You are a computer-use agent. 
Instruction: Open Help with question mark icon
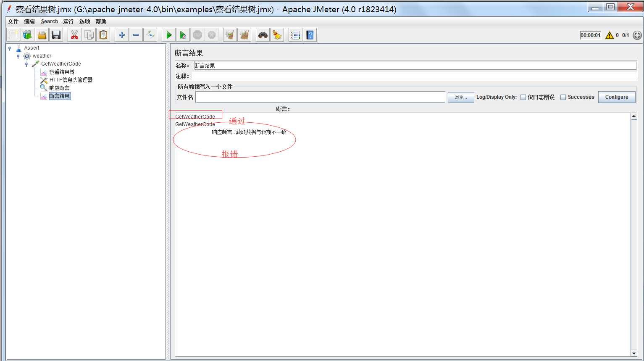(x=310, y=35)
